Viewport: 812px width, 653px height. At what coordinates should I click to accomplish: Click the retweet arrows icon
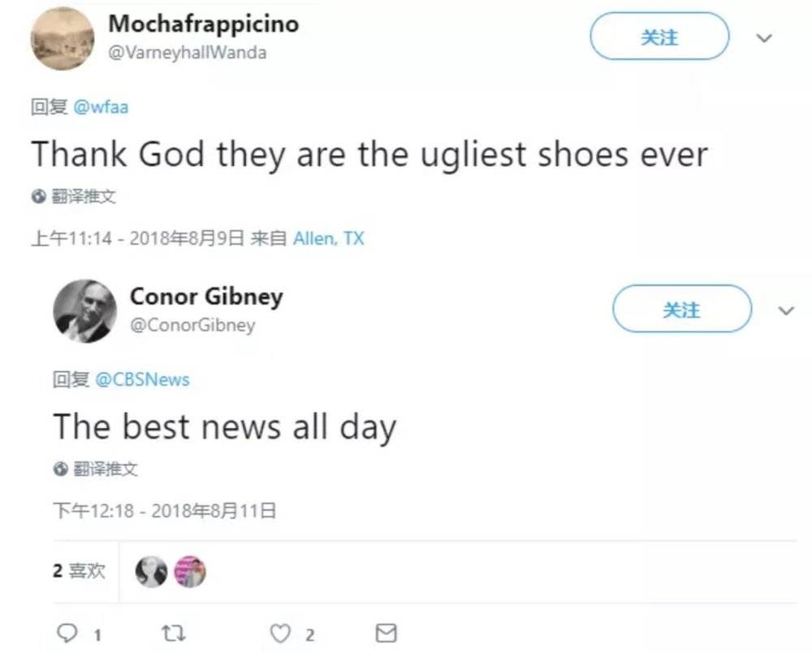(173, 633)
